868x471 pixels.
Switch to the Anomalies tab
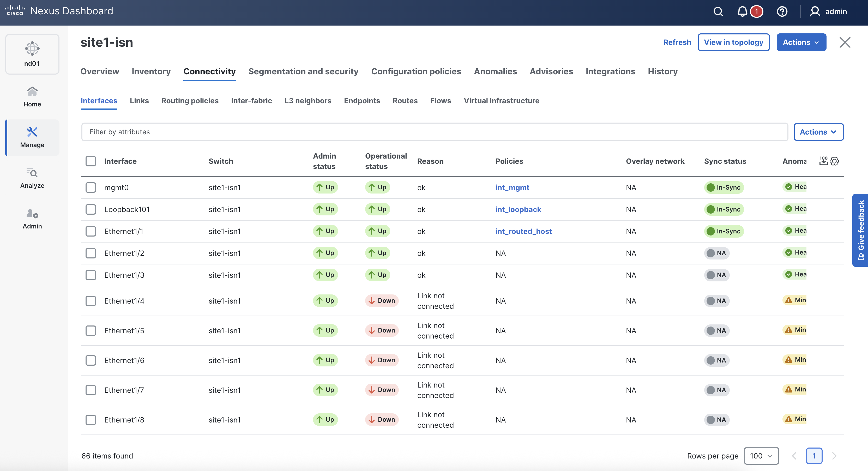click(x=495, y=71)
